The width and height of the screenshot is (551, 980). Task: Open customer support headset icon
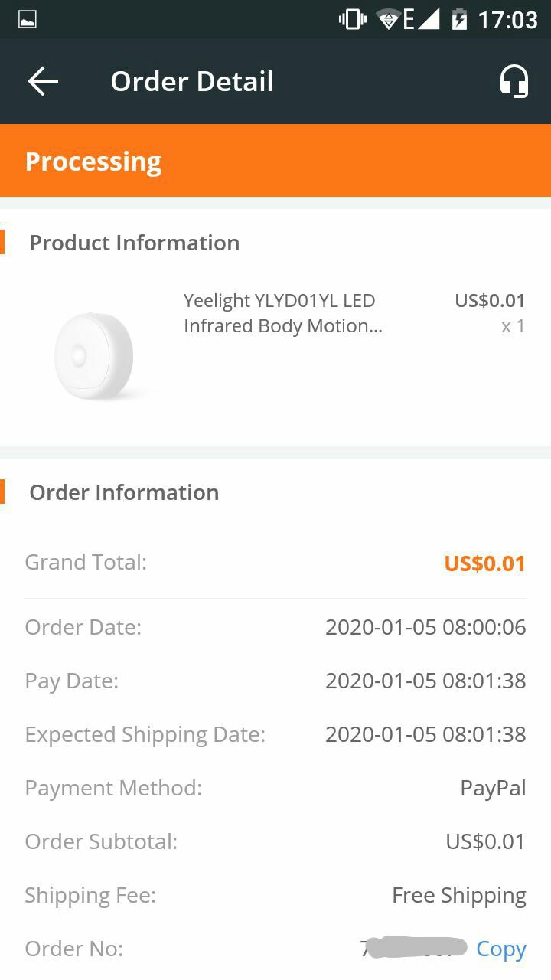(514, 81)
